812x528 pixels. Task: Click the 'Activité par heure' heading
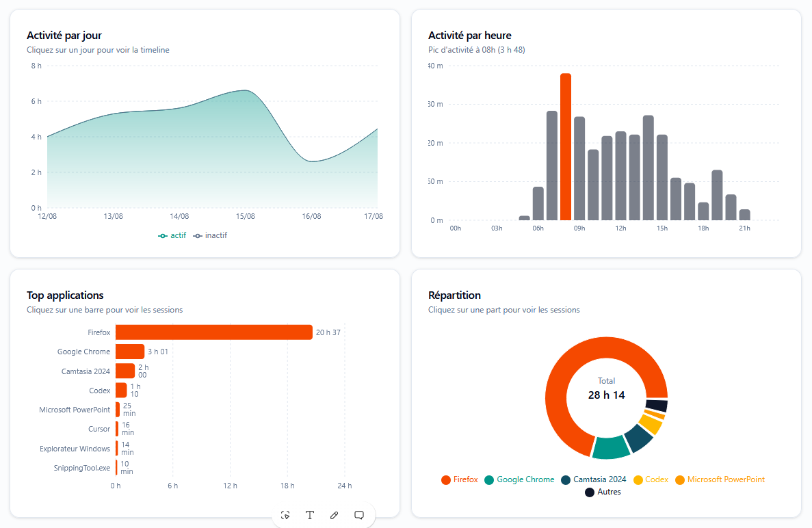tap(470, 35)
